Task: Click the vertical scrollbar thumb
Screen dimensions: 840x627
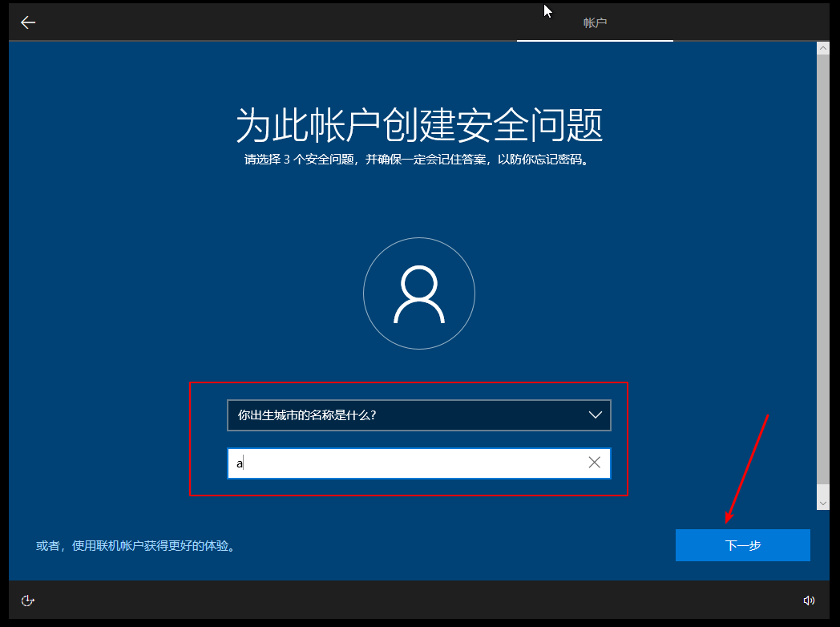Action: point(822,265)
